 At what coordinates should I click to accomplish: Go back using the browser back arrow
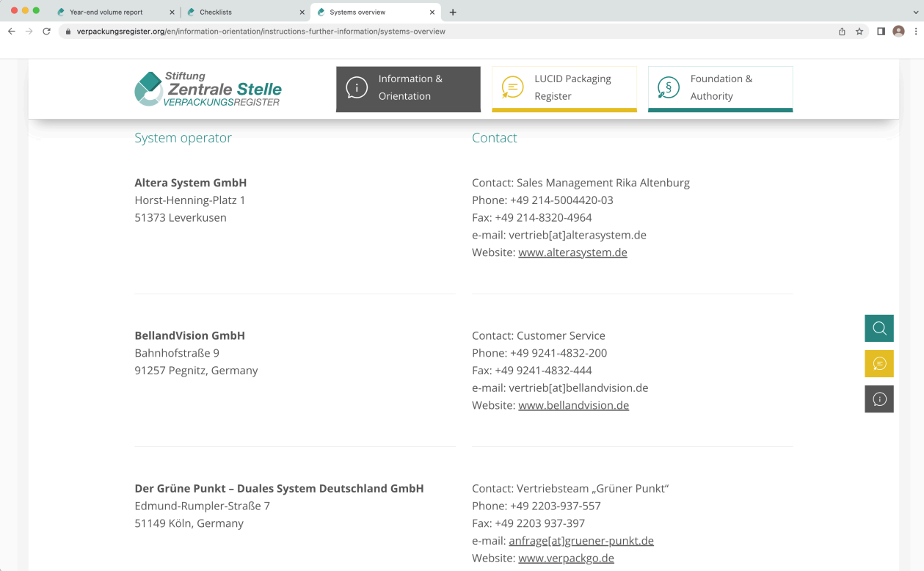coord(12,32)
